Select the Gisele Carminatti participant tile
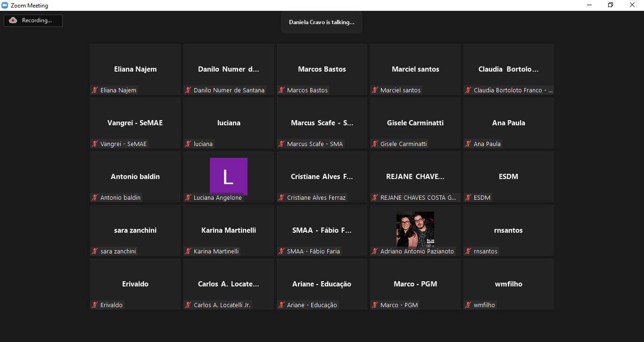Image resolution: width=644 pixels, height=342 pixels. click(415, 123)
